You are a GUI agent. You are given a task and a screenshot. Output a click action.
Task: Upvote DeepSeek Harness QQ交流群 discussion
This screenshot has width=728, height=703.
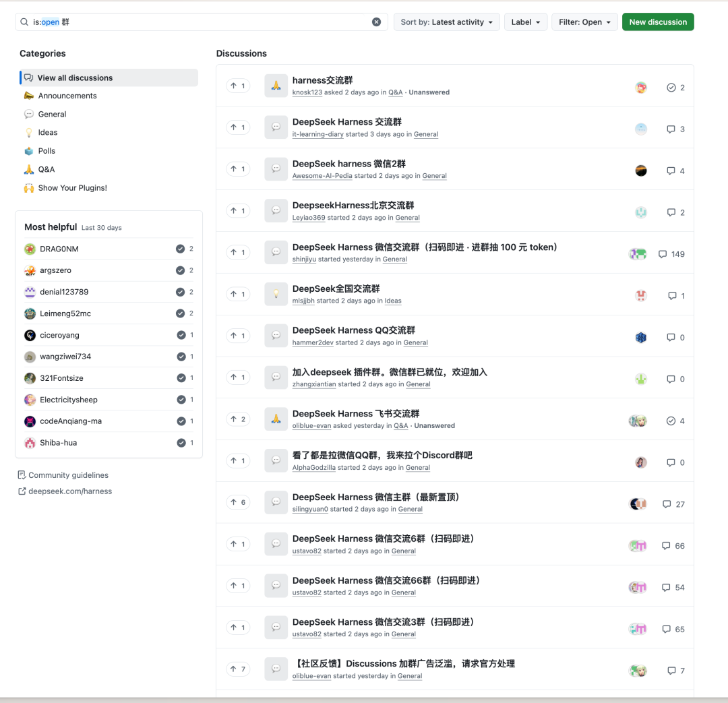click(x=238, y=336)
